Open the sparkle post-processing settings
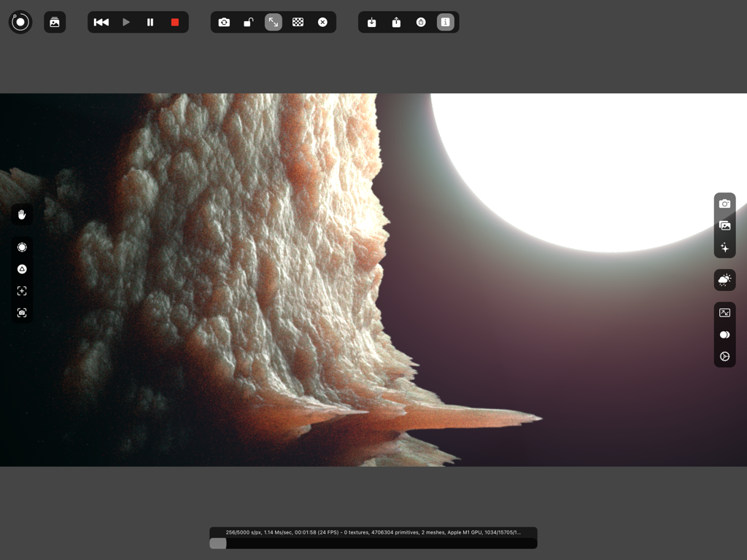This screenshot has width=747, height=560. pos(724,248)
